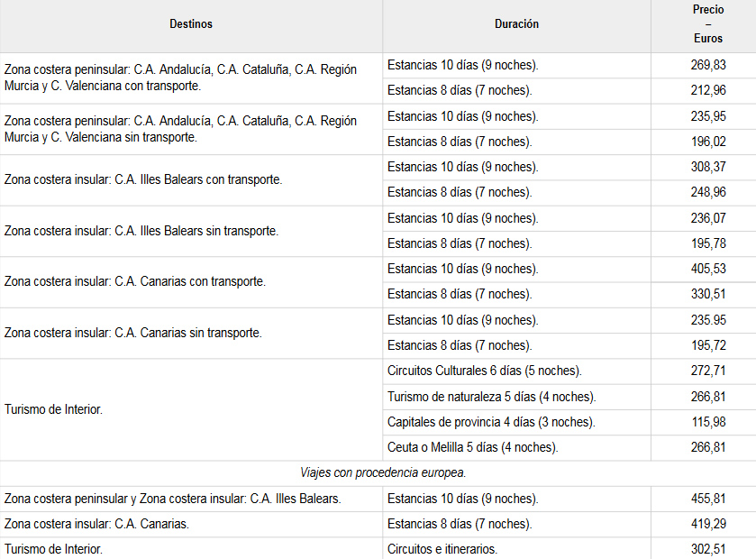The image size is (756, 559).
Task: Click the Precio Euros column header
Action: point(707,24)
